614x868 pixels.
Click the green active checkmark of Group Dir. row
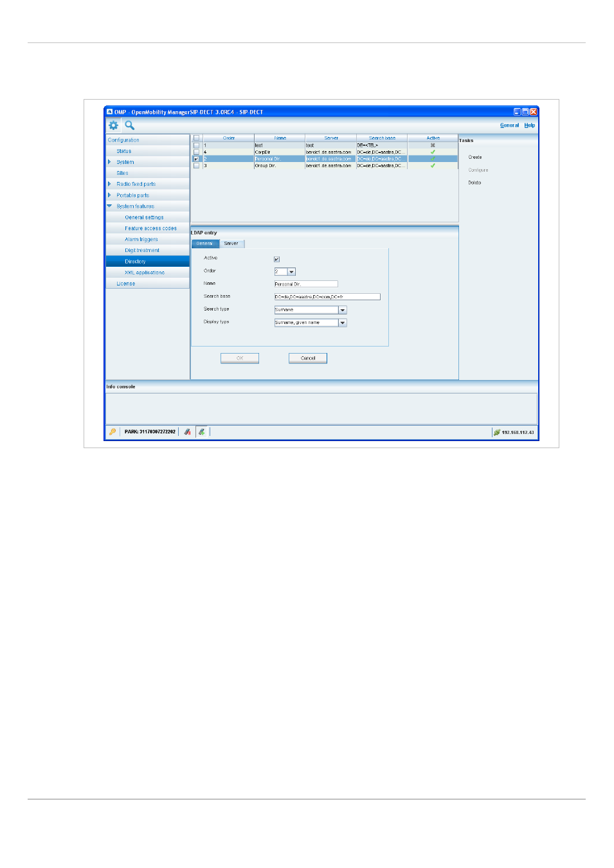click(x=433, y=165)
